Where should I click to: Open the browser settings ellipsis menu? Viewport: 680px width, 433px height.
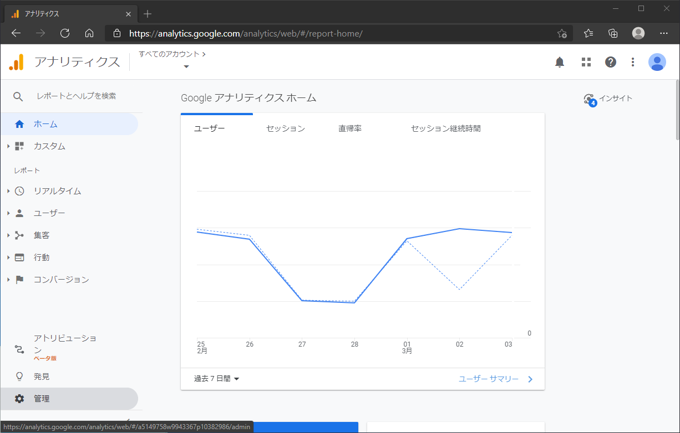tap(664, 33)
